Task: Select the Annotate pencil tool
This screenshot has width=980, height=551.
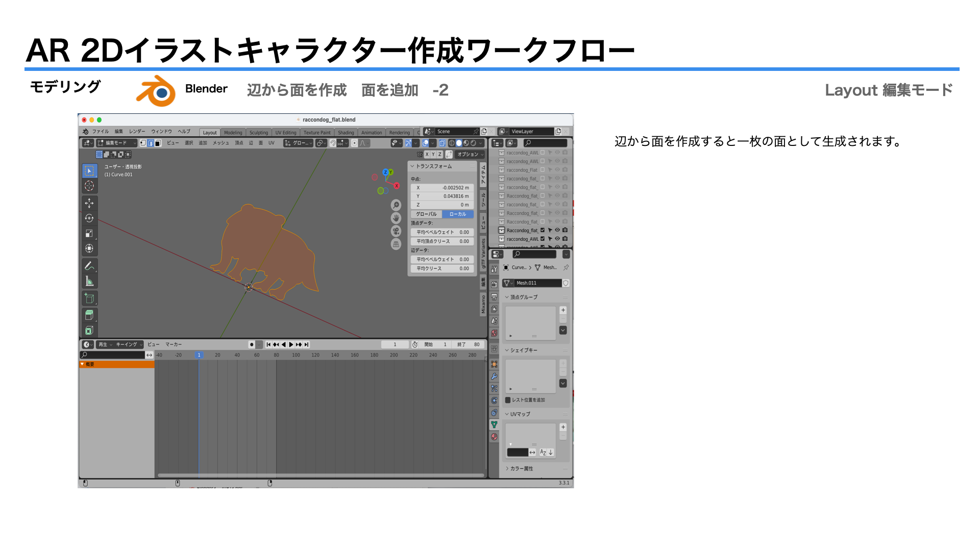Action: [x=89, y=266]
